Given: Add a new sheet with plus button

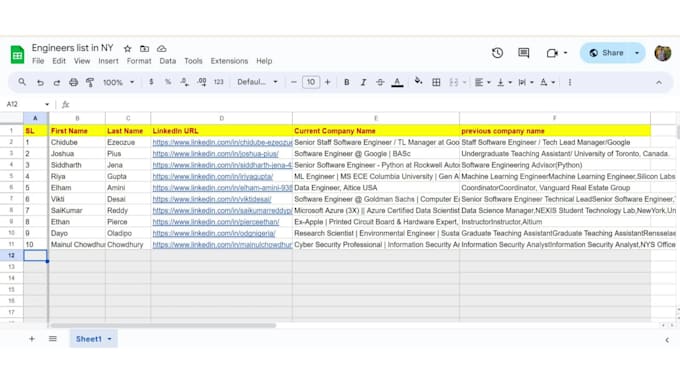Looking at the screenshot, I should [32, 339].
